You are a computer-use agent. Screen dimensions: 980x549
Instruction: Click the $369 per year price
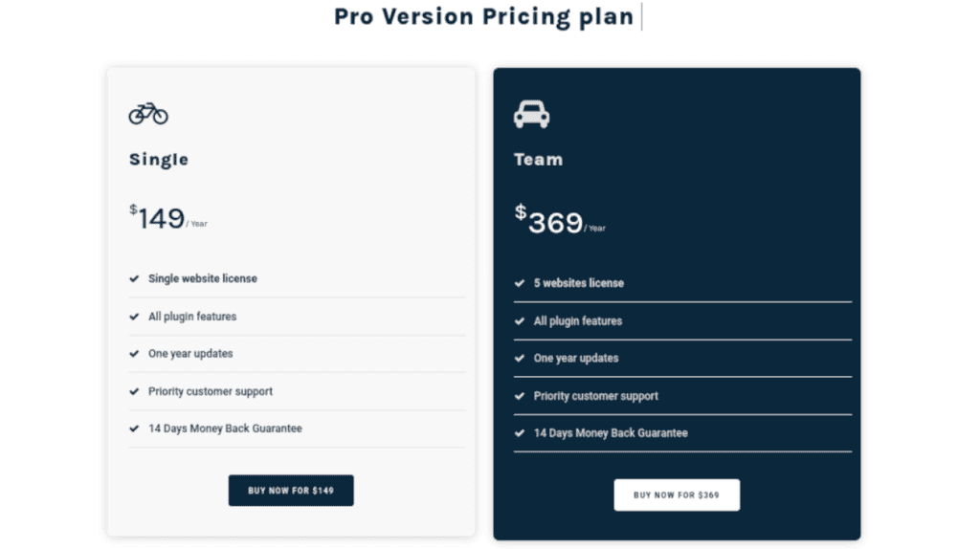point(556,222)
